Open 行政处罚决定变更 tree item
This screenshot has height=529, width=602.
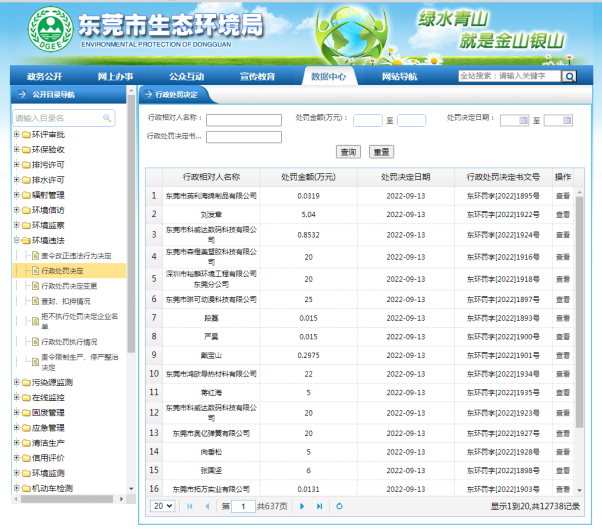point(69,286)
